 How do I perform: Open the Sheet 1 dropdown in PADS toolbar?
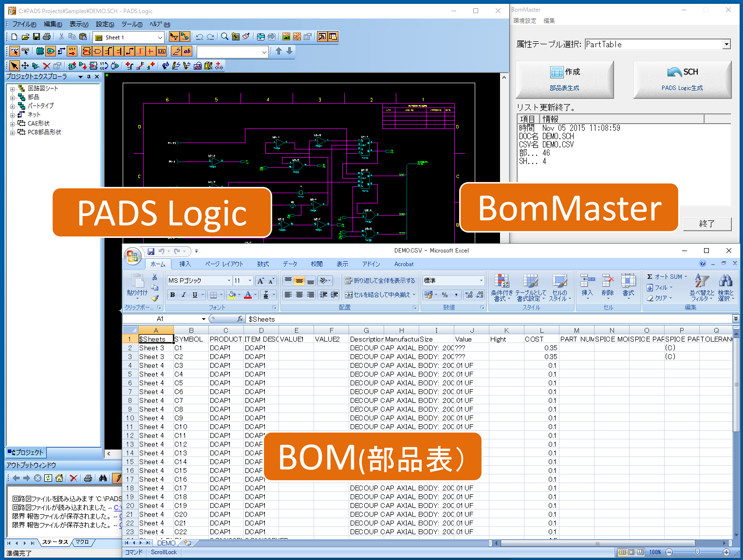tap(160, 37)
